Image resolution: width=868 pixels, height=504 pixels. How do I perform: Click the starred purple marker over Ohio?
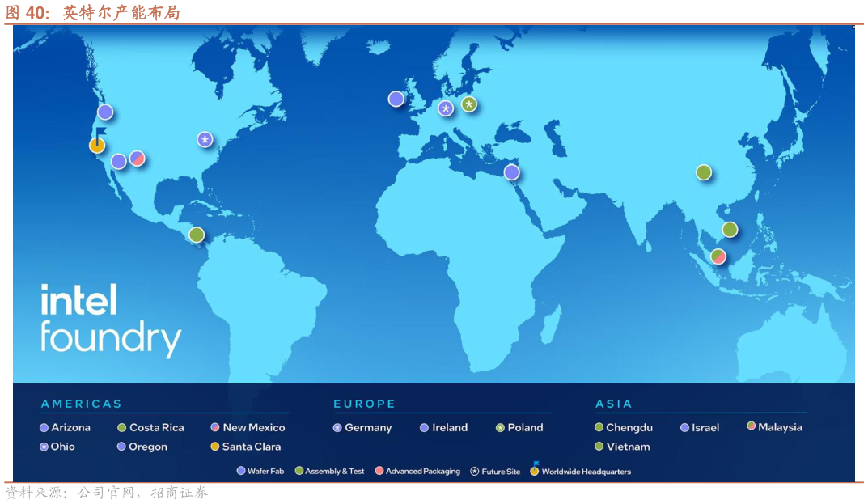[x=205, y=140]
